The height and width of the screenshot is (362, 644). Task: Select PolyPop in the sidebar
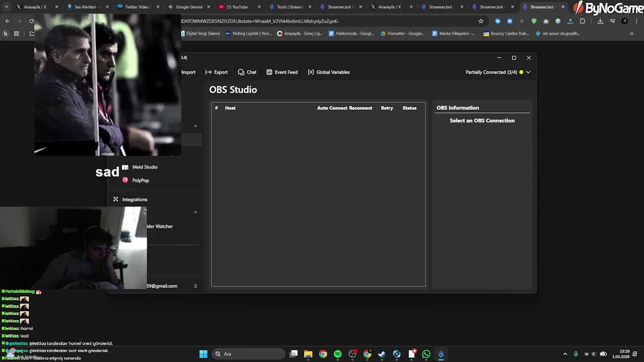tap(140, 180)
